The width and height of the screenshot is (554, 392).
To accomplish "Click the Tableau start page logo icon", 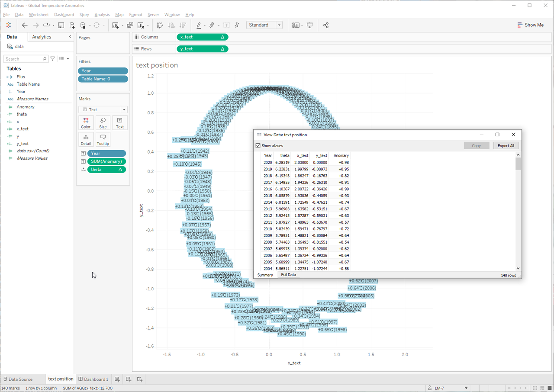I will click(x=9, y=25).
